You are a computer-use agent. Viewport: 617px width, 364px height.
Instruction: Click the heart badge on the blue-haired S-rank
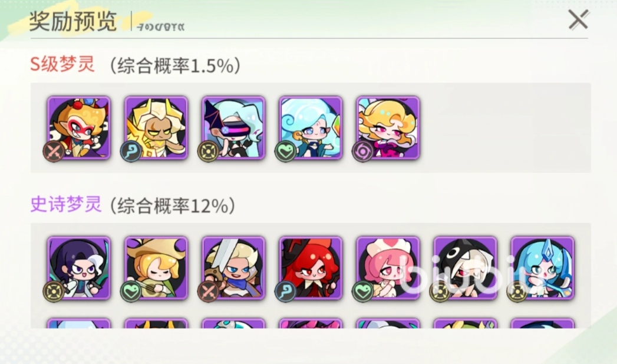click(286, 151)
